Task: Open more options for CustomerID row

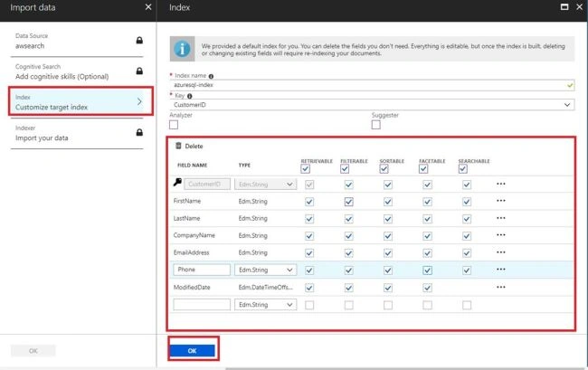Action: pos(500,184)
